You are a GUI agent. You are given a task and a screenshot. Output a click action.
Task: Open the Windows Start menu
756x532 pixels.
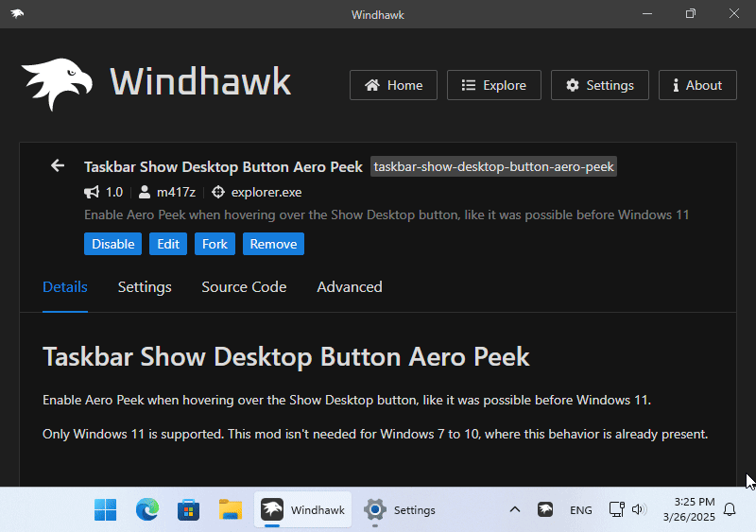[105, 510]
